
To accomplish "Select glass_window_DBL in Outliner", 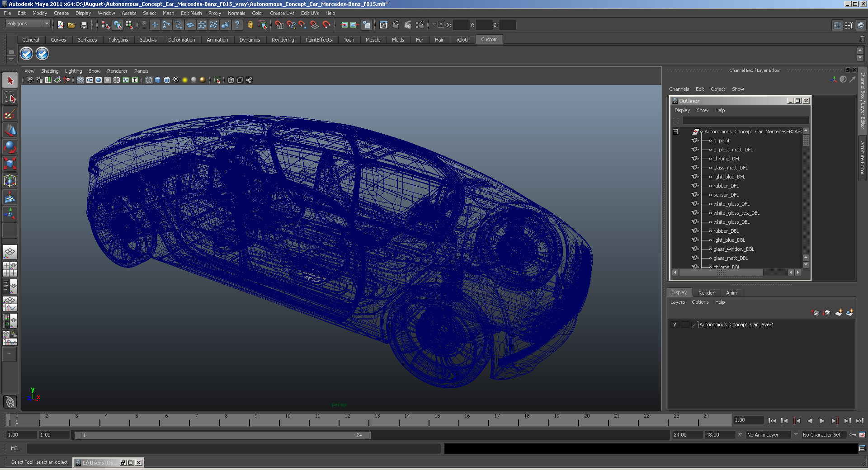I will coord(733,249).
